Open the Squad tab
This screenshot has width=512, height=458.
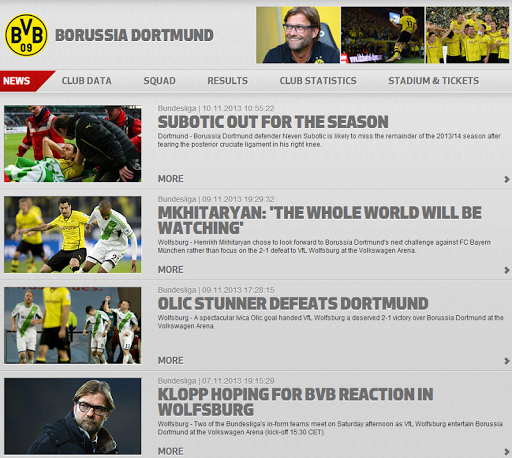[159, 81]
